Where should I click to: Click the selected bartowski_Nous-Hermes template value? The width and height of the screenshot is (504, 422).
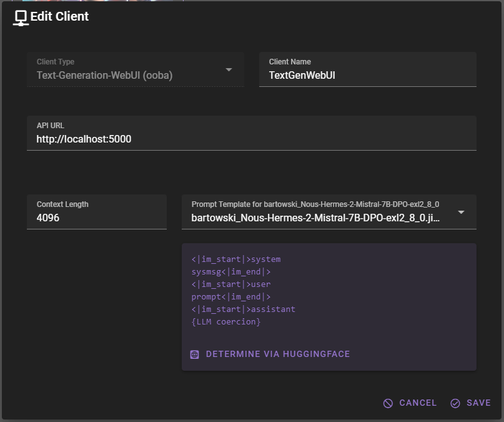coord(315,219)
